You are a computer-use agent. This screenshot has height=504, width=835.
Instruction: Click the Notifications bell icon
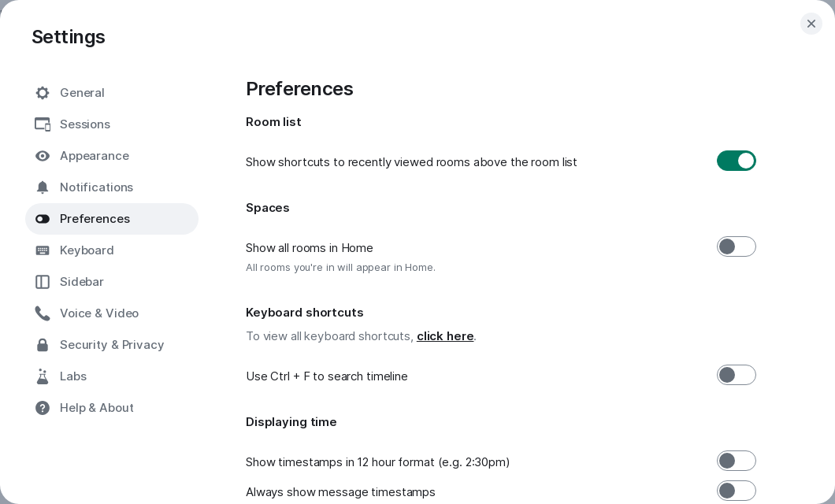point(43,187)
